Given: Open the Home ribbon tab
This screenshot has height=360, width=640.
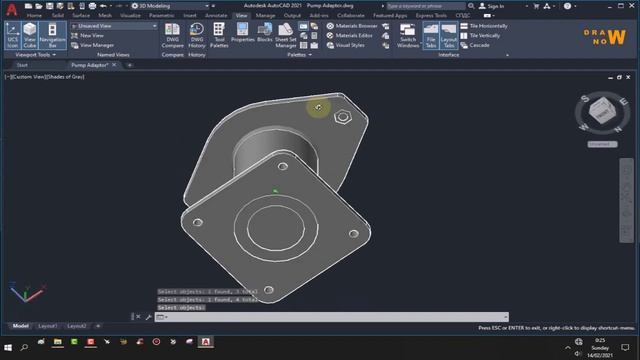Looking at the screenshot, I should pyautogui.click(x=34, y=16).
